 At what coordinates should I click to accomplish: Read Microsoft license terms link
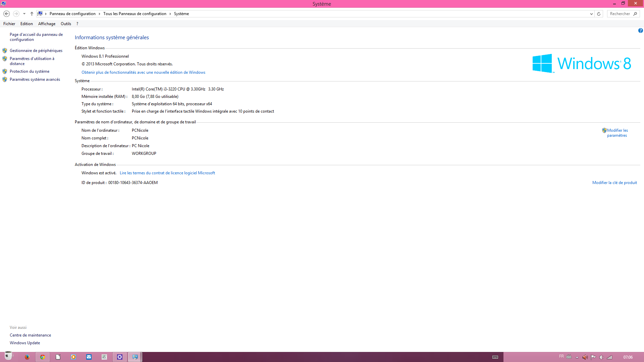[x=167, y=173]
